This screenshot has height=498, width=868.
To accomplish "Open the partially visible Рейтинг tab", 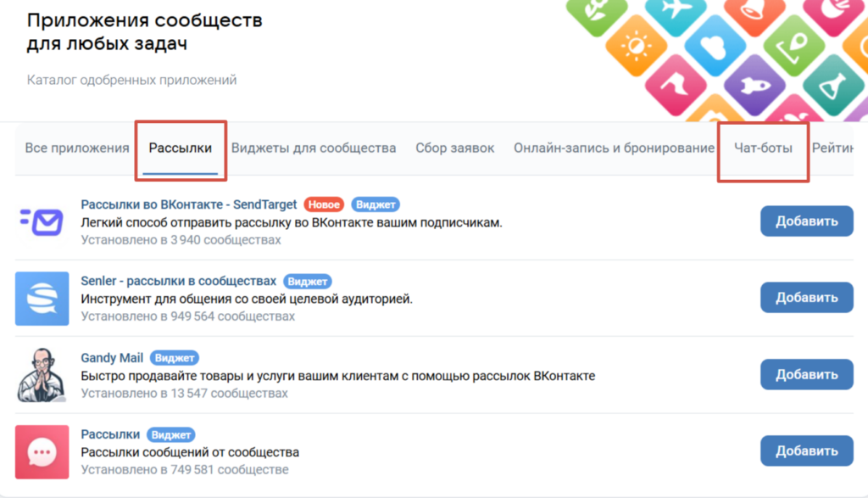I will pos(832,148).
